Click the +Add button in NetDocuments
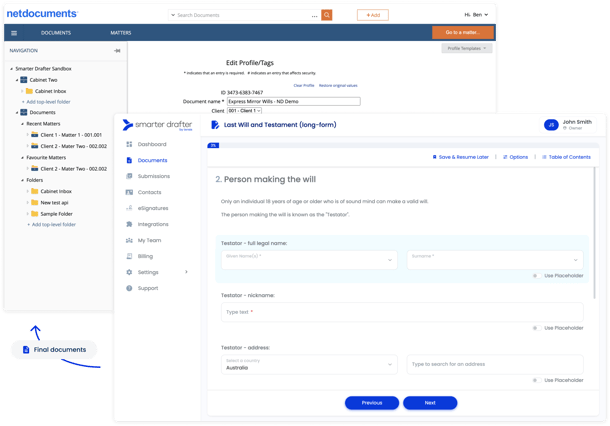 click(x=373, y=15)
